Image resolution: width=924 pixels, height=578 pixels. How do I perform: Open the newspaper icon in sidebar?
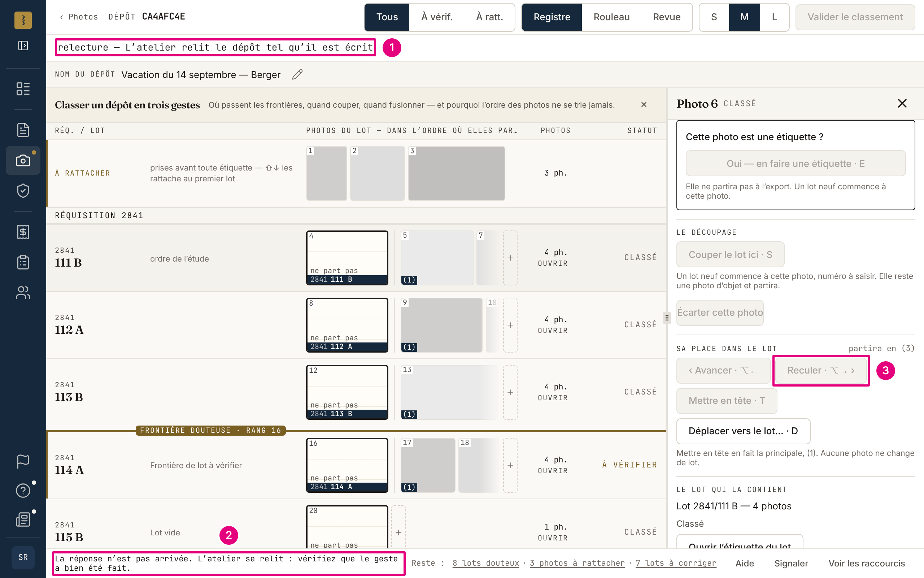(23, 519)
